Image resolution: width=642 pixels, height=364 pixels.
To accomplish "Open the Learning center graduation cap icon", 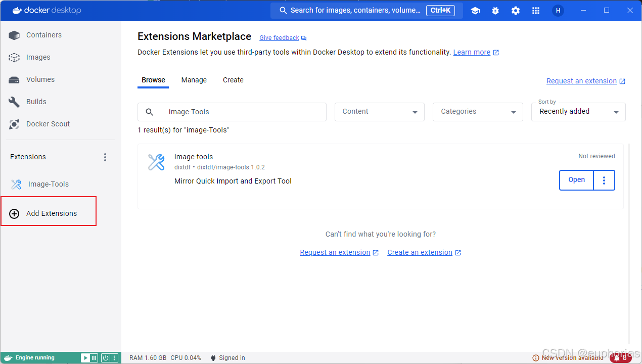I will click(475, 10).
